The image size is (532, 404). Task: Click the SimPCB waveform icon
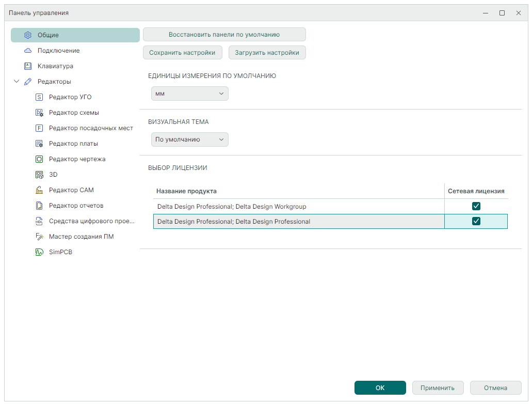(x=39, y=252)
